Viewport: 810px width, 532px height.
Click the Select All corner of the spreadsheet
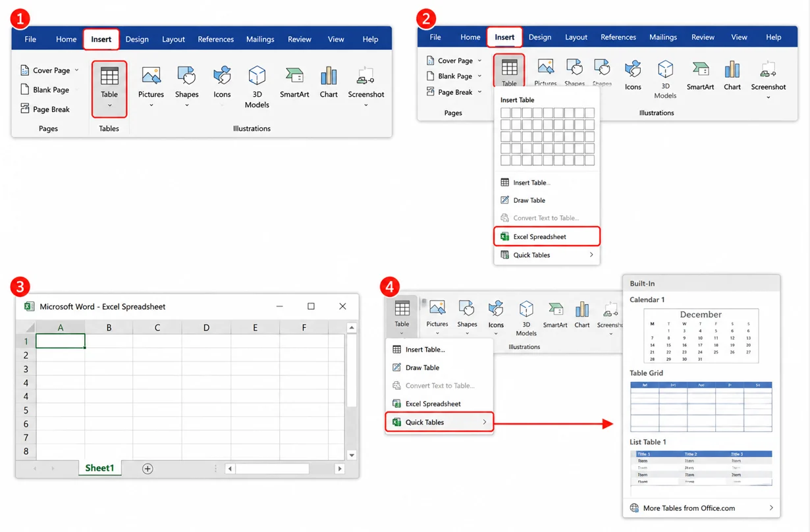27,327
